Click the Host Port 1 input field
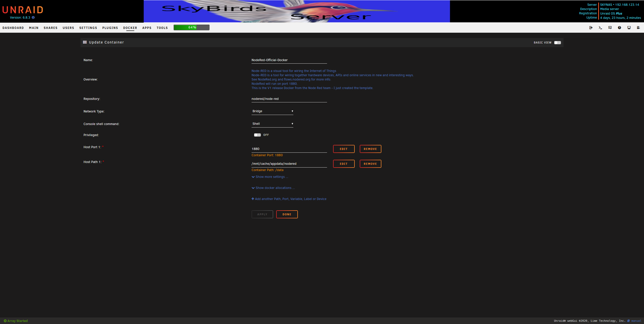The width and height of the screenshot is (644, 324). click(289, 149)
